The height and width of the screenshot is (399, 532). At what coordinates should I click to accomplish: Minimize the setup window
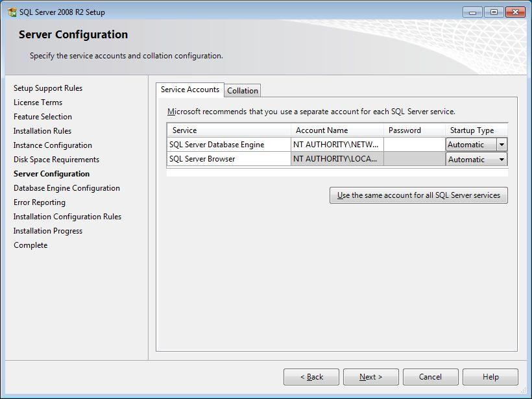click(472, 12)
